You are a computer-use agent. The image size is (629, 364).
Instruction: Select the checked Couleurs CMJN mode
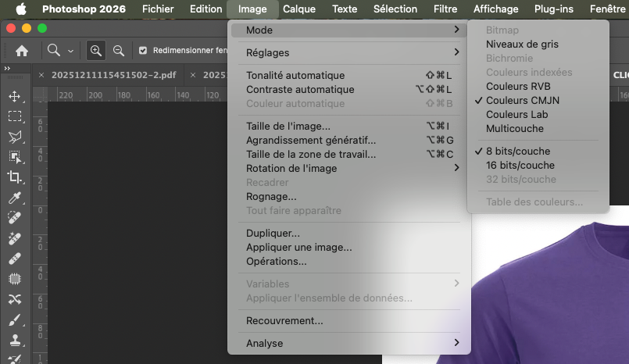pyautogui.click(x=538, y=100)
